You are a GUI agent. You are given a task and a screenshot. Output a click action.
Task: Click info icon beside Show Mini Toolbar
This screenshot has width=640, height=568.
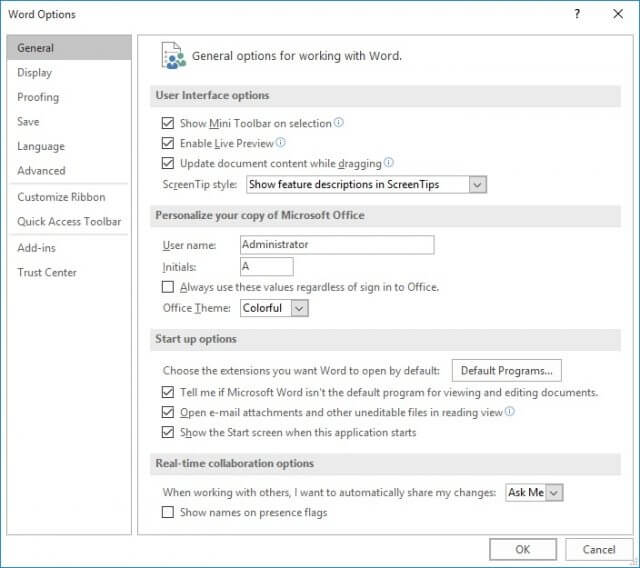pyautogui.click(x=338, y=122)
